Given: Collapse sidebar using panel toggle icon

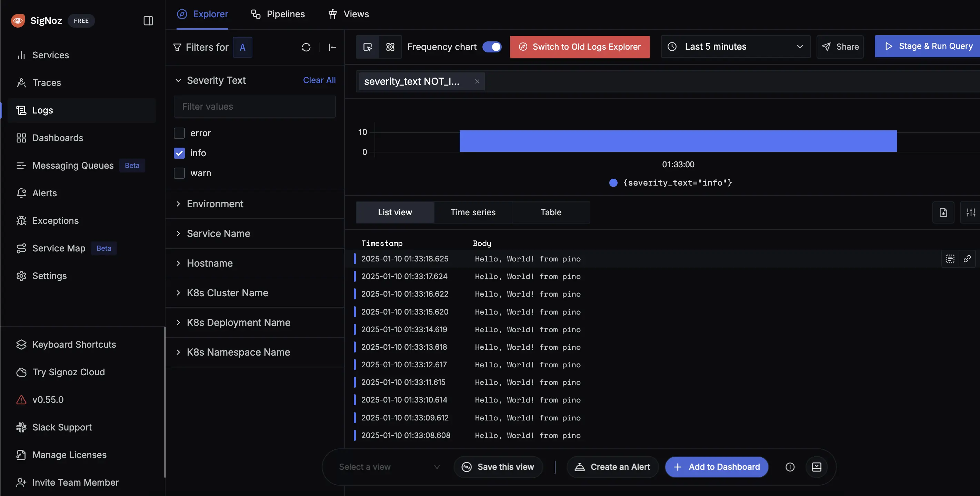Looking at the screenshot, I should point(148,21).
